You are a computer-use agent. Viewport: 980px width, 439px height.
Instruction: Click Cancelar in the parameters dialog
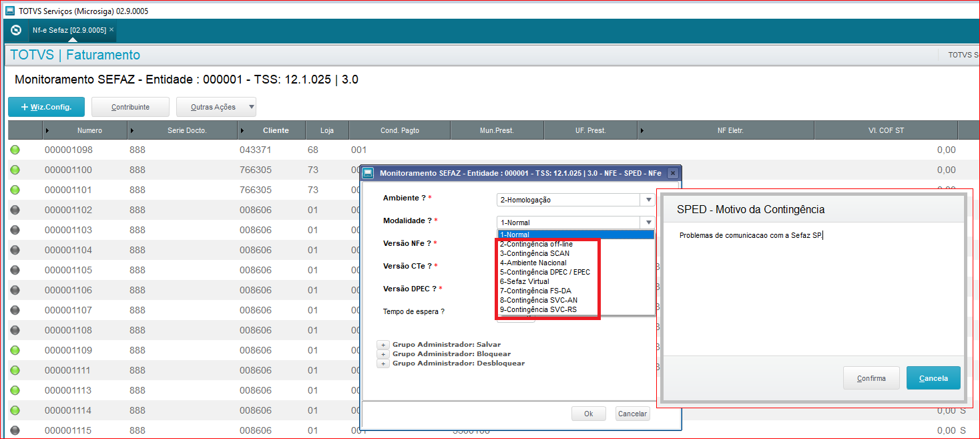coord(632,414)
